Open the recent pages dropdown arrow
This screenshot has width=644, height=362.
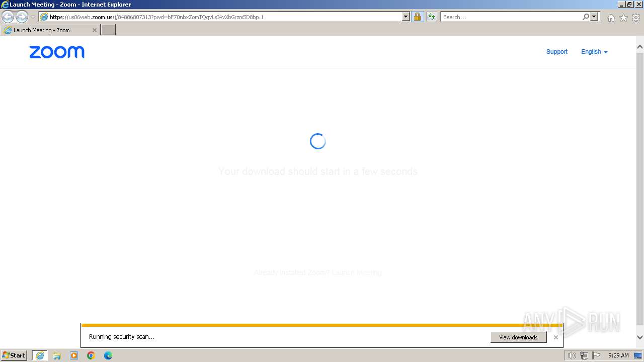click(33, 17)
